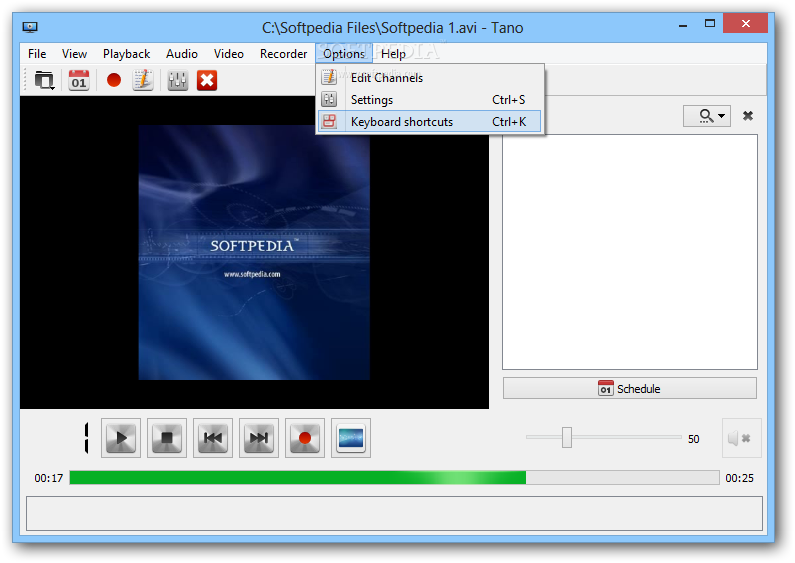Open the Playback menu
Viewport: 795px width, 563px height.
pyautogui.click(x=126, y=54)
